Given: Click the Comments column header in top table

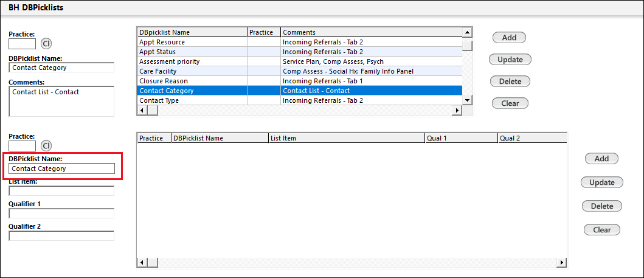Looking at the screenshot, I should click(x=371, y=32).
